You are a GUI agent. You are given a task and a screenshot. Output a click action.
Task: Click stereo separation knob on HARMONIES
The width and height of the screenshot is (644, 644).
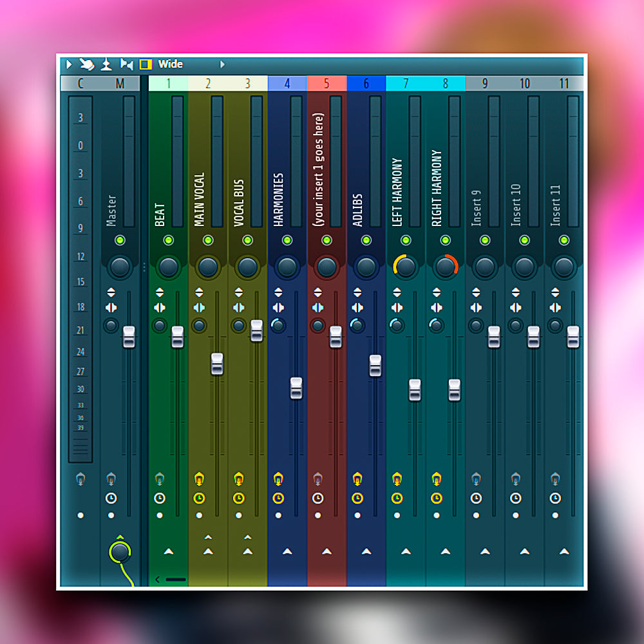[x=278, y=326]
